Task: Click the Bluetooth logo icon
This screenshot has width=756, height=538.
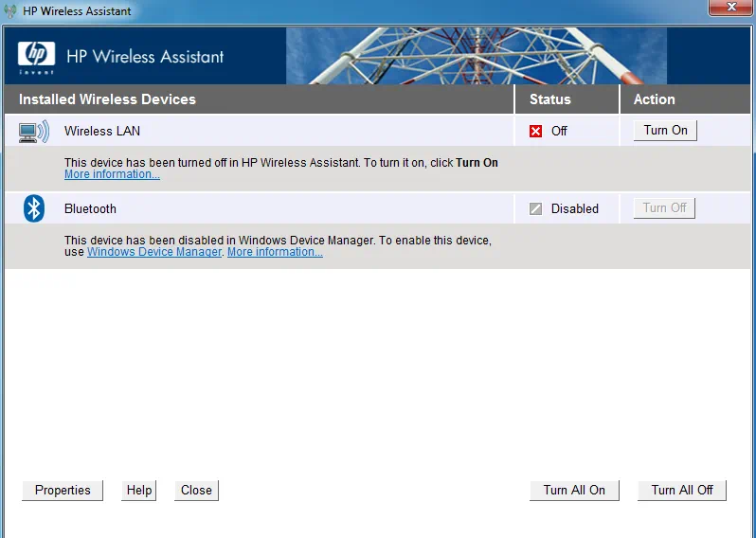Action: (x=34, y=208)
